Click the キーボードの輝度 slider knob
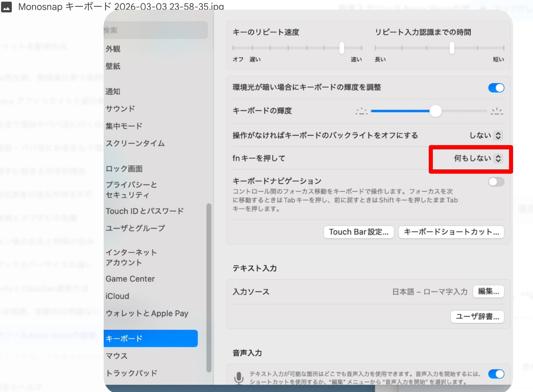 click(x=435, y=111)
